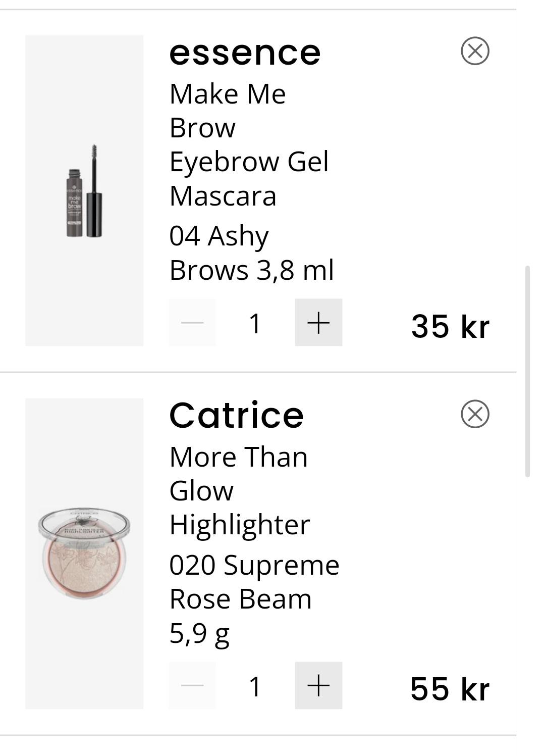Open the eyebrow gel mascara product image

tap(84, 191)
